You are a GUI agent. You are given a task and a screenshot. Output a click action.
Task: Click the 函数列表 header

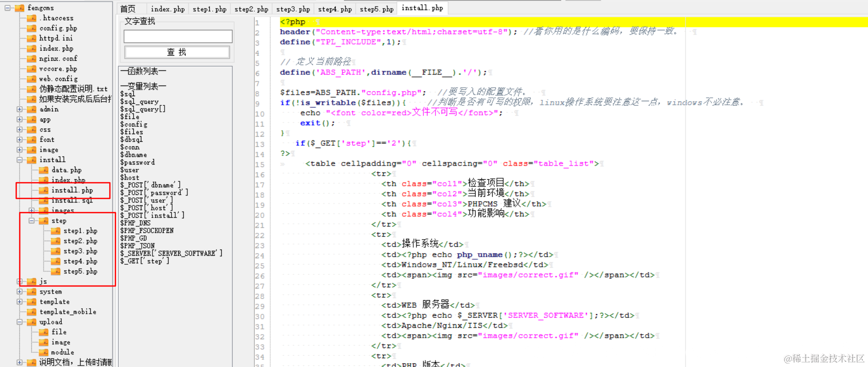pos(143,71)
